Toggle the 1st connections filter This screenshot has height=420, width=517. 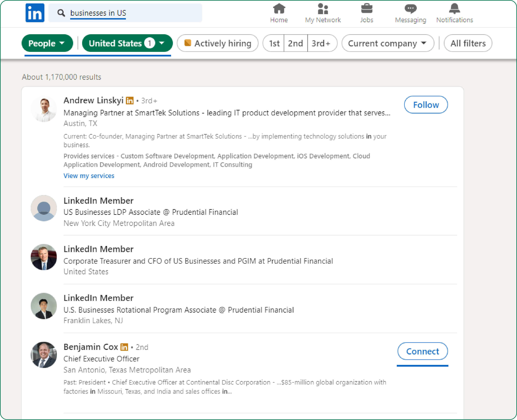tap(274, 43)
